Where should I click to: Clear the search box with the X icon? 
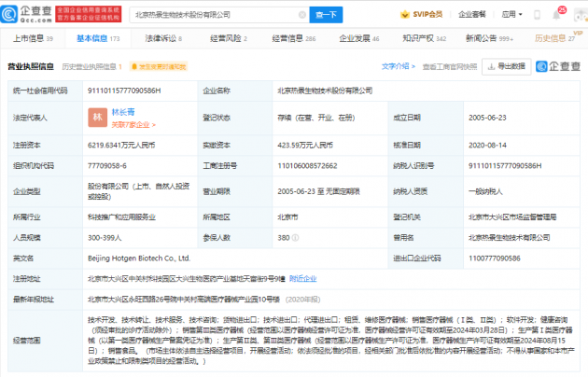coord(301,15)
